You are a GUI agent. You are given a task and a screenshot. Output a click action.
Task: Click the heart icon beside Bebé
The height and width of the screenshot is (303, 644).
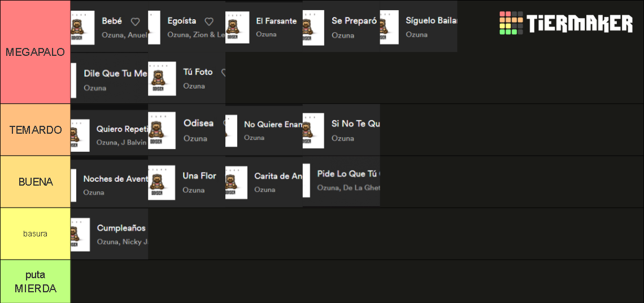click(x=135, y=22)
